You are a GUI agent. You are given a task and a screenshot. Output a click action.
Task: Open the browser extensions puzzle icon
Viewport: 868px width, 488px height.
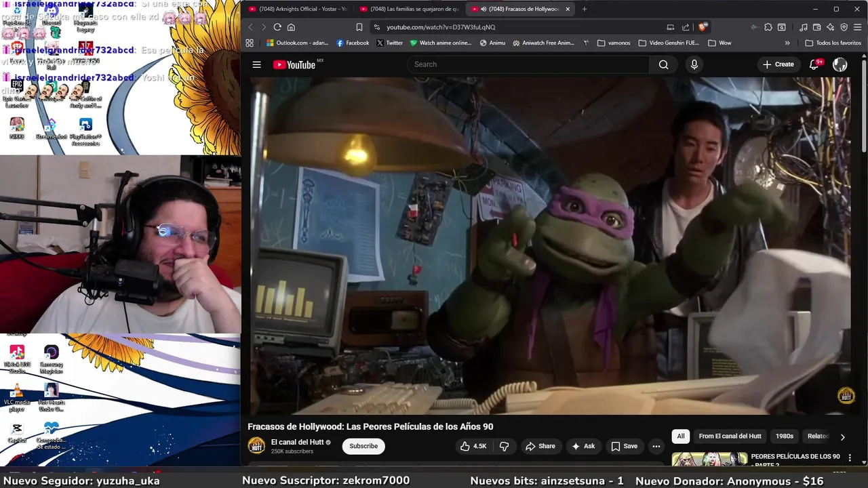coord(768,27)
